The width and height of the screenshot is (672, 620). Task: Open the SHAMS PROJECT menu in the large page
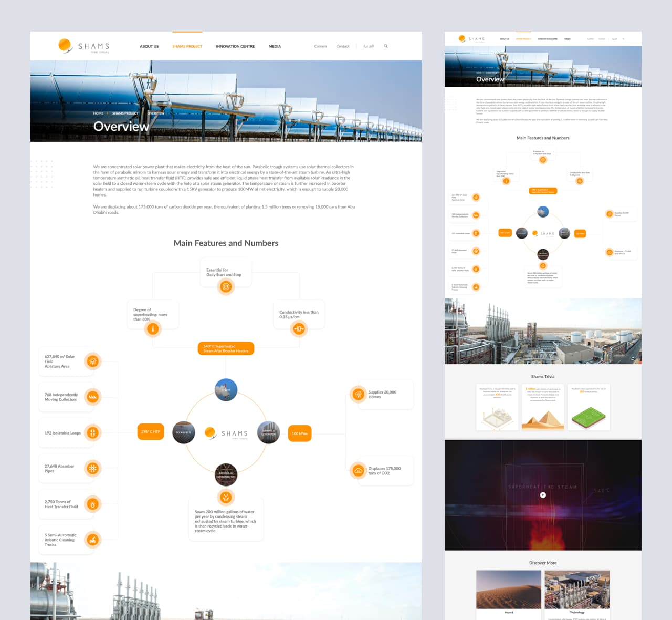187,46
